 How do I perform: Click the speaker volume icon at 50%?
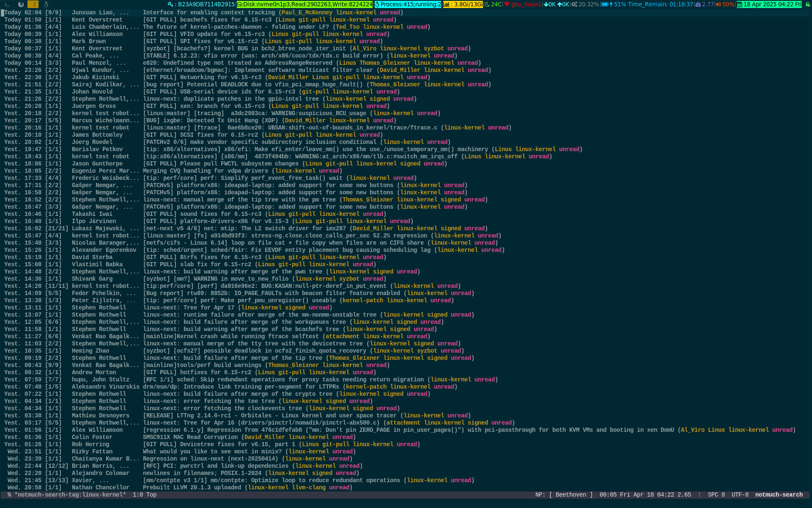(718, 4)
